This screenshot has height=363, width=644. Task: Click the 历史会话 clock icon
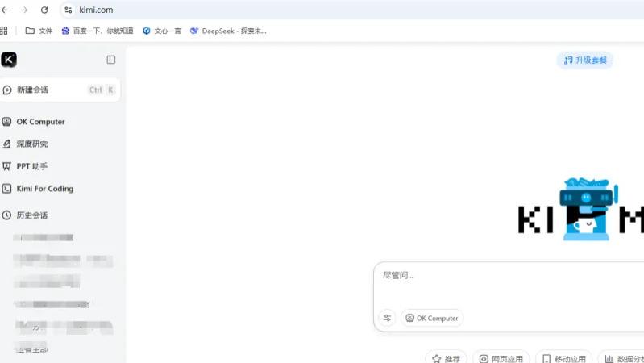click(6, 215)
